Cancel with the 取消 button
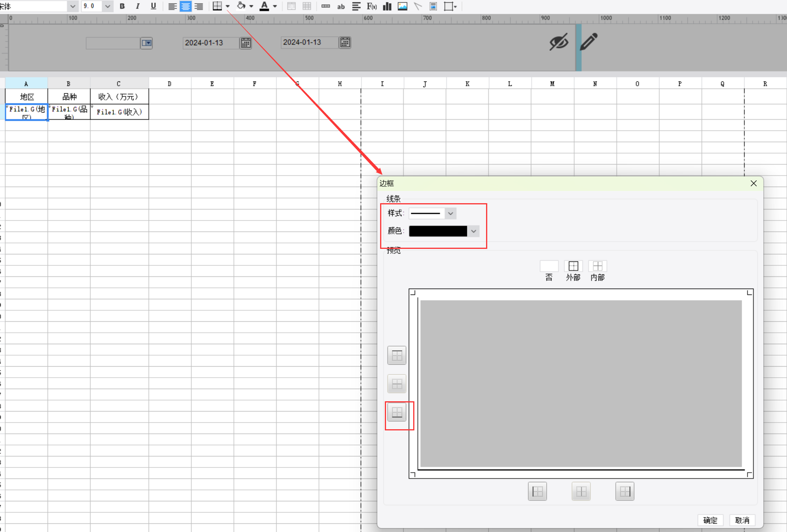 (742, 520)
